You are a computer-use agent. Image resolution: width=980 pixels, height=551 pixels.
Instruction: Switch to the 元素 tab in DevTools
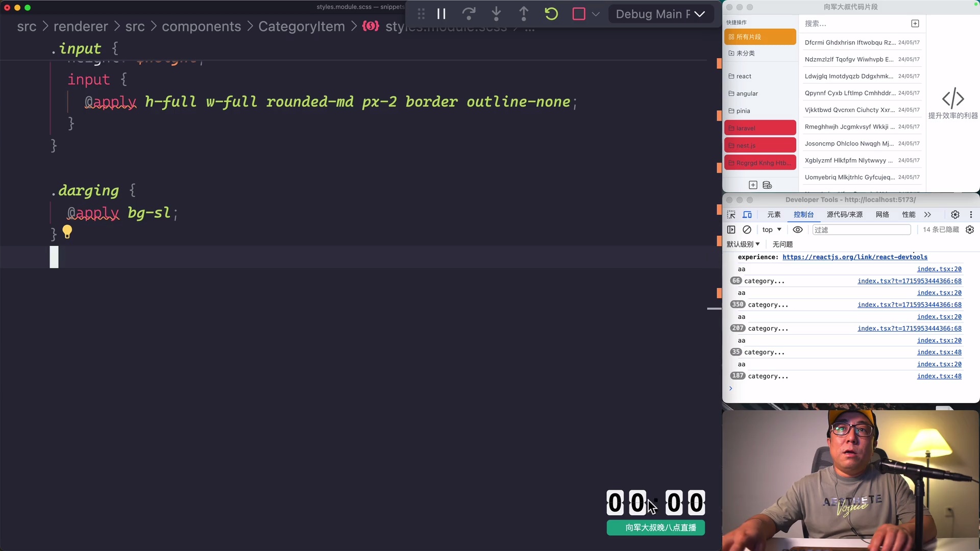[x=774, y=215]
